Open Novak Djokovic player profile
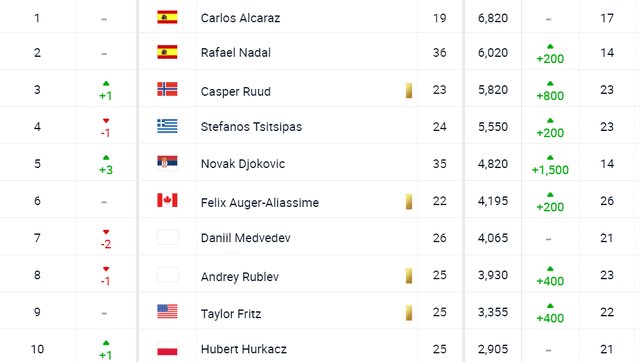640x362 pixels. click(x=243, y=164)
